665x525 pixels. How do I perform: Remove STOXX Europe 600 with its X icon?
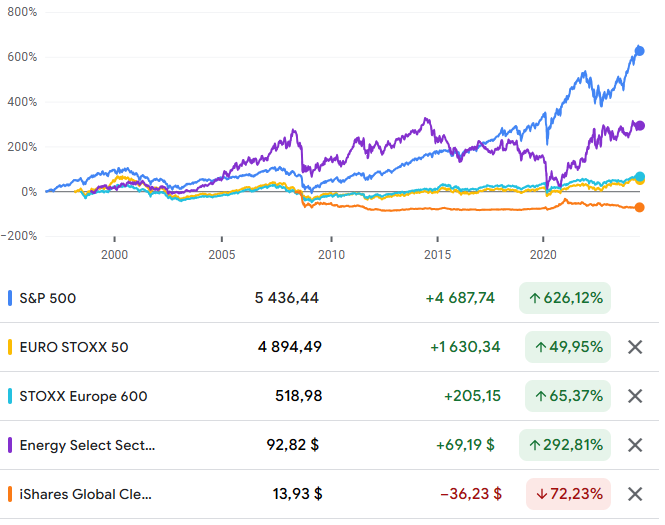[634, 396]
